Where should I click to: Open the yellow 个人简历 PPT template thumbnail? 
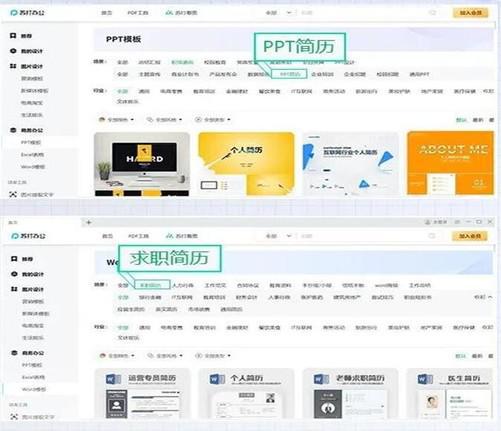246,163
